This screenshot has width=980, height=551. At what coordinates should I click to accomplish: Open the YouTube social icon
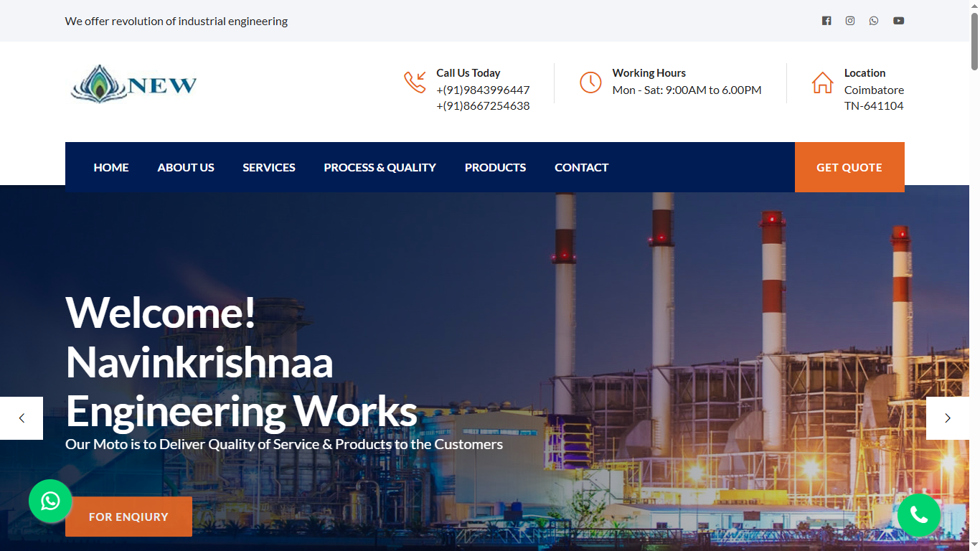click(898, 20)
